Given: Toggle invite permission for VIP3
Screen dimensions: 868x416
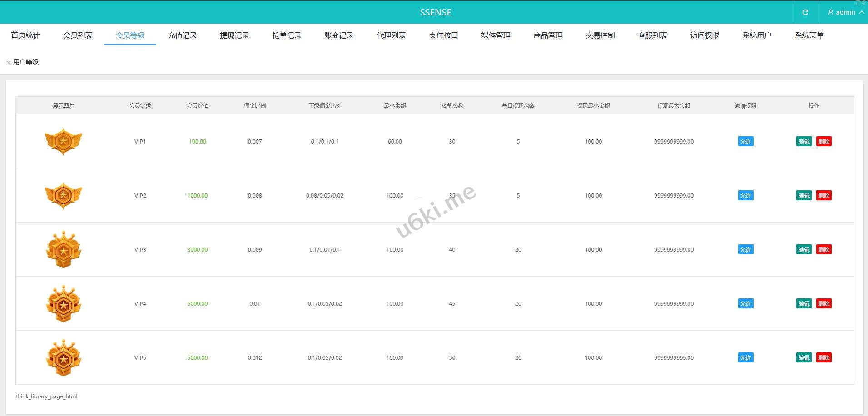Looking at the screenshot, I should [x=745, y=249].
